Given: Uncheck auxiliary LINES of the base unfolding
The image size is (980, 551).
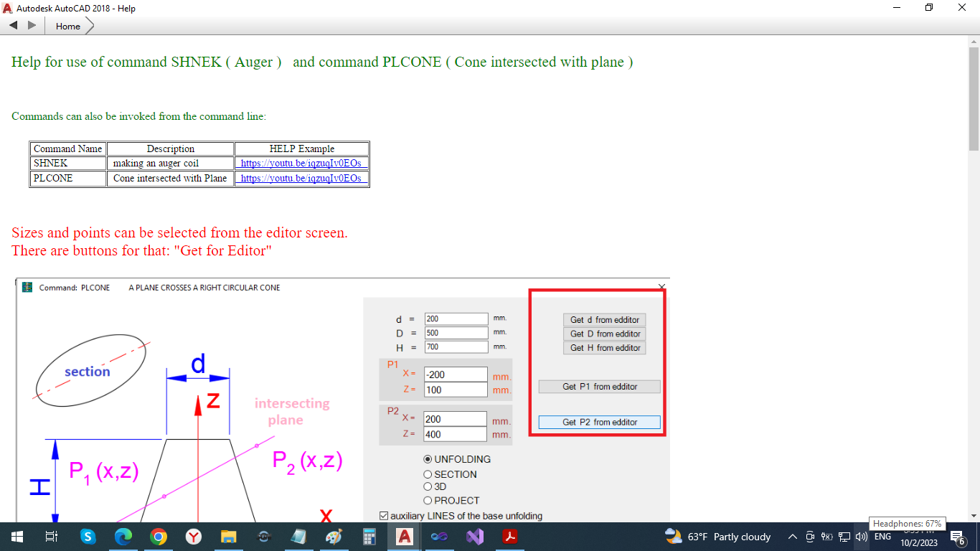Looking at the screenshot, I should click(384, 516).
